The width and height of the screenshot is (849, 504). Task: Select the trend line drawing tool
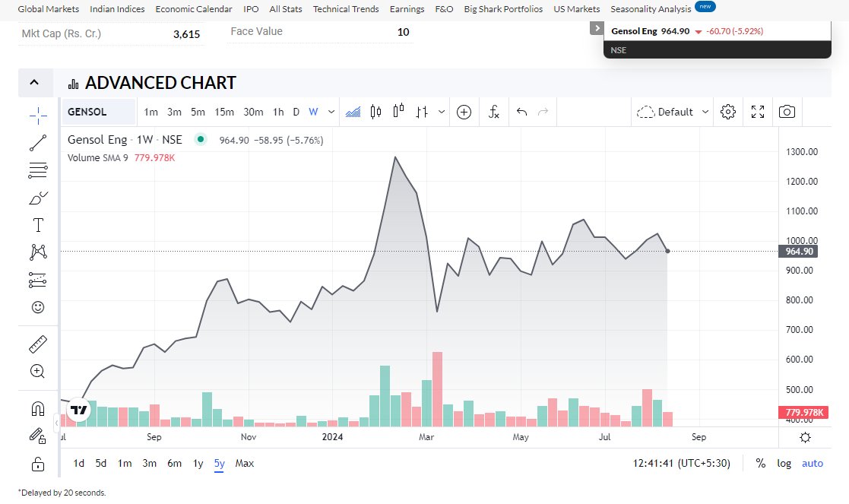pyautogui.click(x=38, y=143)
